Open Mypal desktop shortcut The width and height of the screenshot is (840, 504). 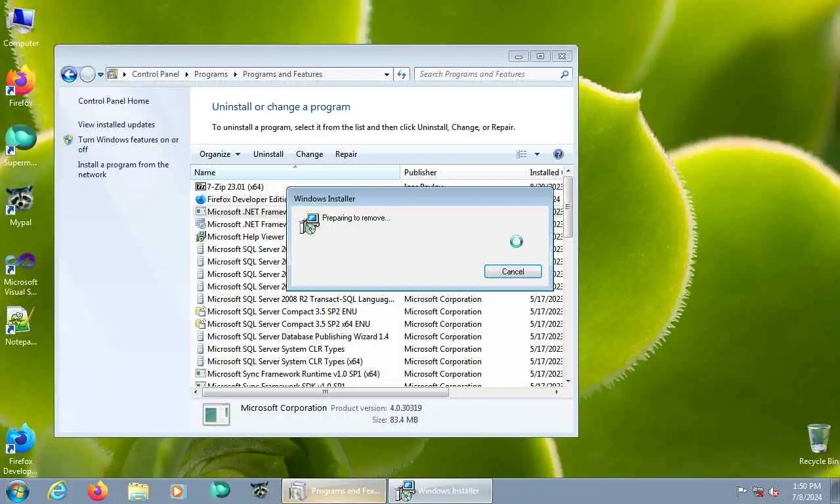tap(21, 205)
